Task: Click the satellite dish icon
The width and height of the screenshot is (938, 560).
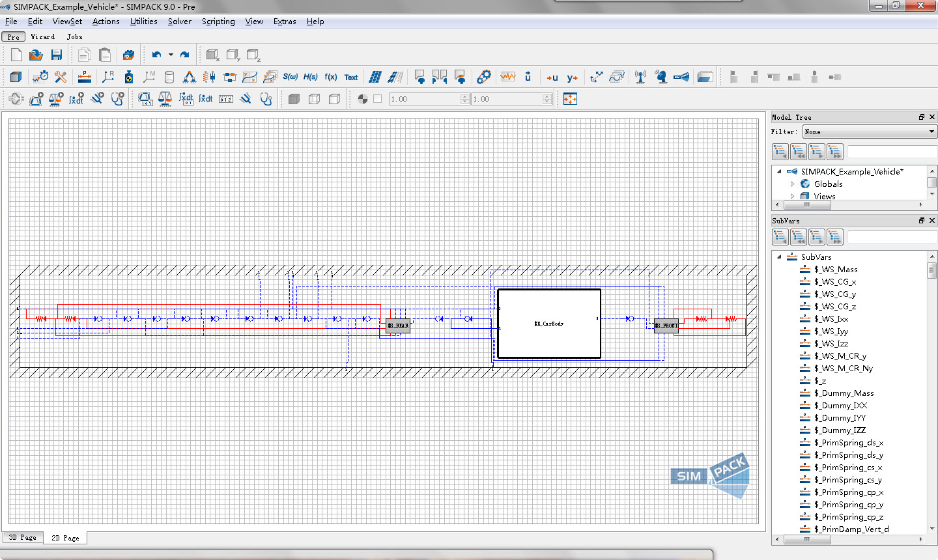Action: [x=661, y=77]
